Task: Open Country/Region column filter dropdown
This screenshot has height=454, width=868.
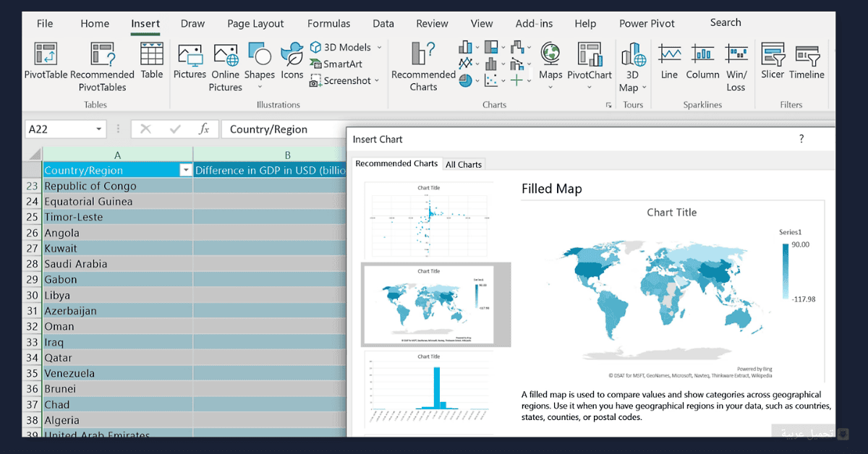Action: click(186, 171)
